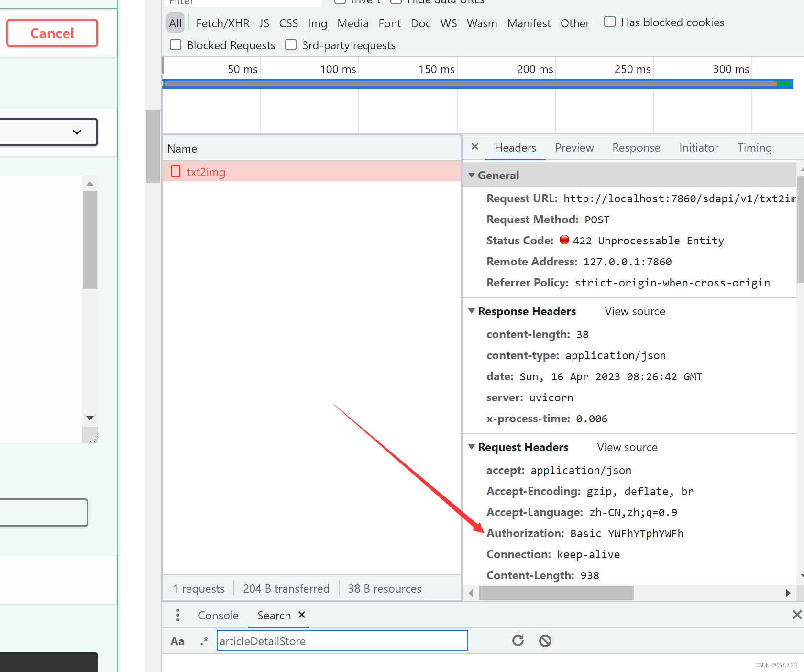Open the Timing tab
The image size is (804, 672).
[x=754, y=148]
